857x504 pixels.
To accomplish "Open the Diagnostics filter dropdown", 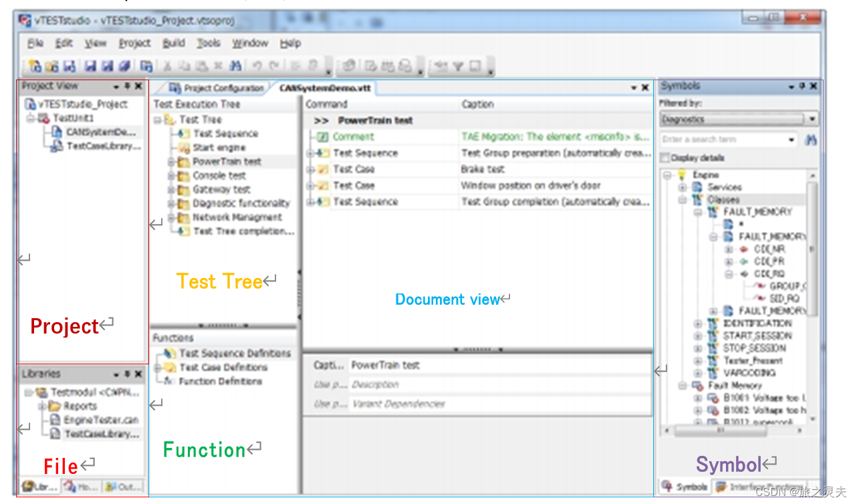I will coord(812,120).
